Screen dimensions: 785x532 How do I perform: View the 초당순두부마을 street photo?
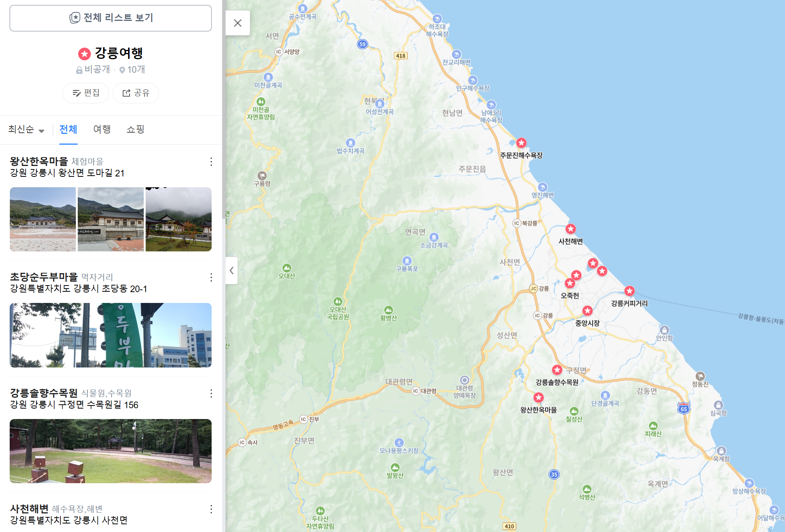pyautogui.click(x=111, y=335)
